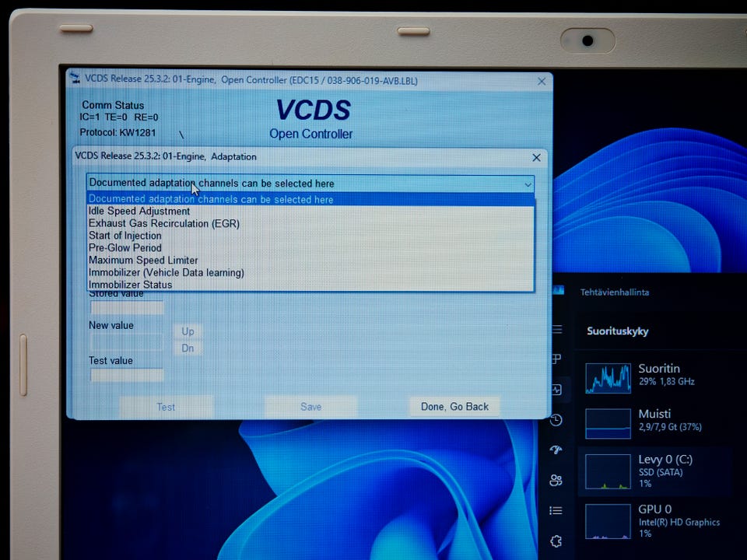The image size is (747, 560).
Task: Open Users icon in Task Manager sidebar
Action: point(556,480)
